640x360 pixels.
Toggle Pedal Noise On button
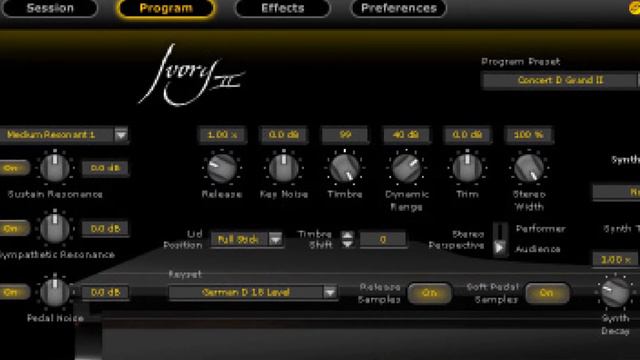14,292
